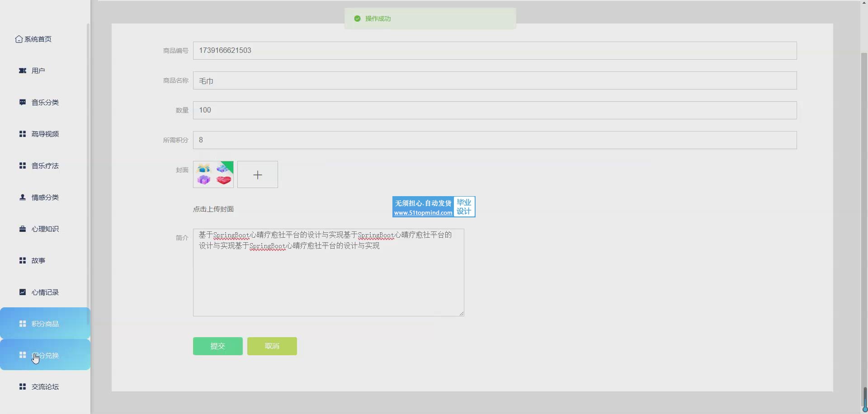Click the 音乐分类 chat icon
The width and height of the screenshot is (868, 414).
[22, 102]
